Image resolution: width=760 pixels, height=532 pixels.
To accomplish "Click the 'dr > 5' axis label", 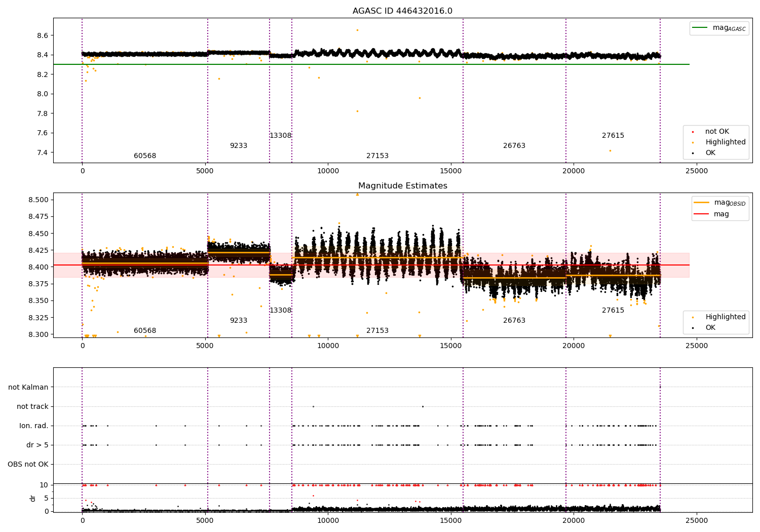I will 37,445.
